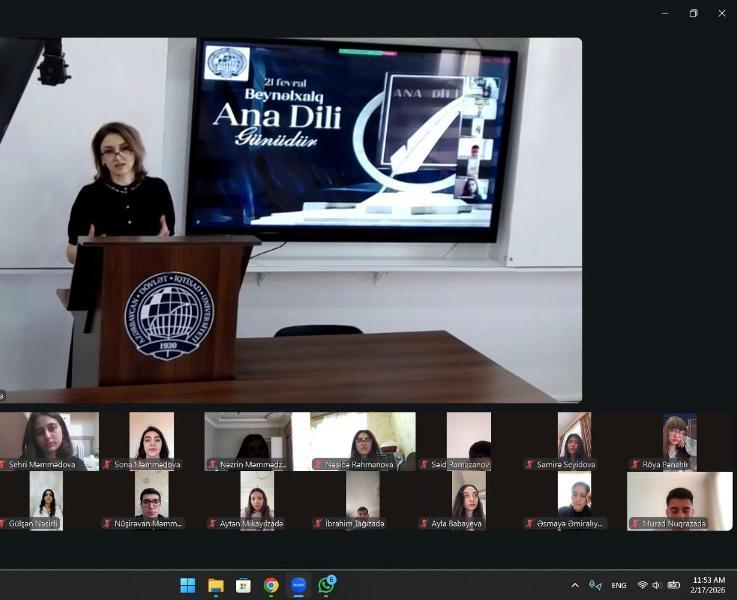Screen dimensions: 737x600
Task: Click the Gülşən Nəsirli name label
Action: click(x=34, y=523)
